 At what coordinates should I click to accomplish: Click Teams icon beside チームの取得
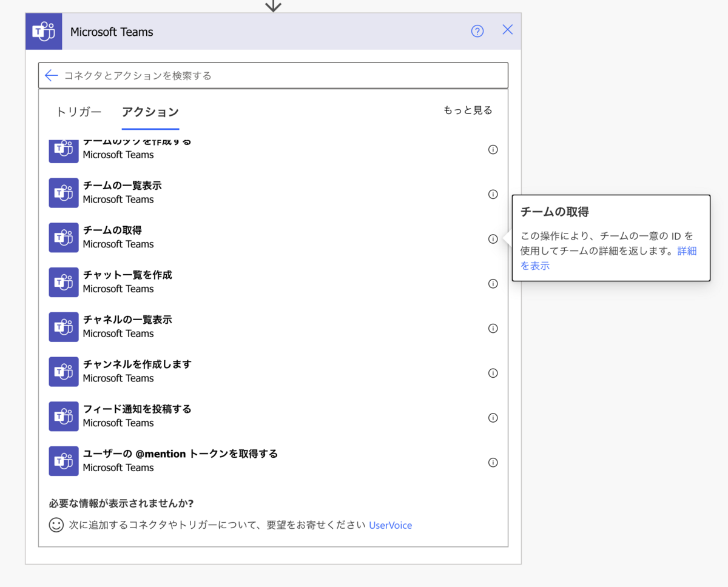tap(64, 238)
